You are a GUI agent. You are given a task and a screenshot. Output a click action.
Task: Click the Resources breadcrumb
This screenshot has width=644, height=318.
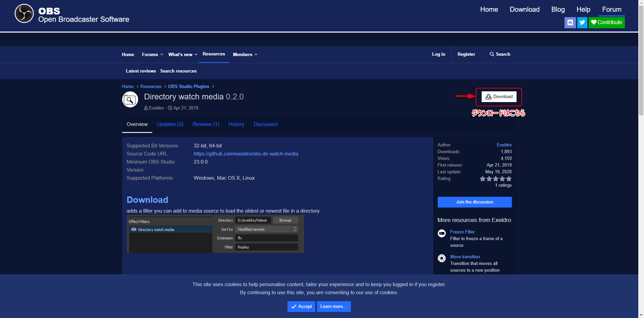[151, 86]
